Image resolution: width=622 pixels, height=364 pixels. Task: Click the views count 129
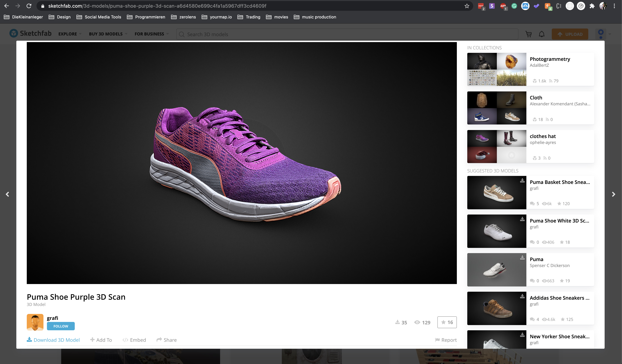coord(422,322)
